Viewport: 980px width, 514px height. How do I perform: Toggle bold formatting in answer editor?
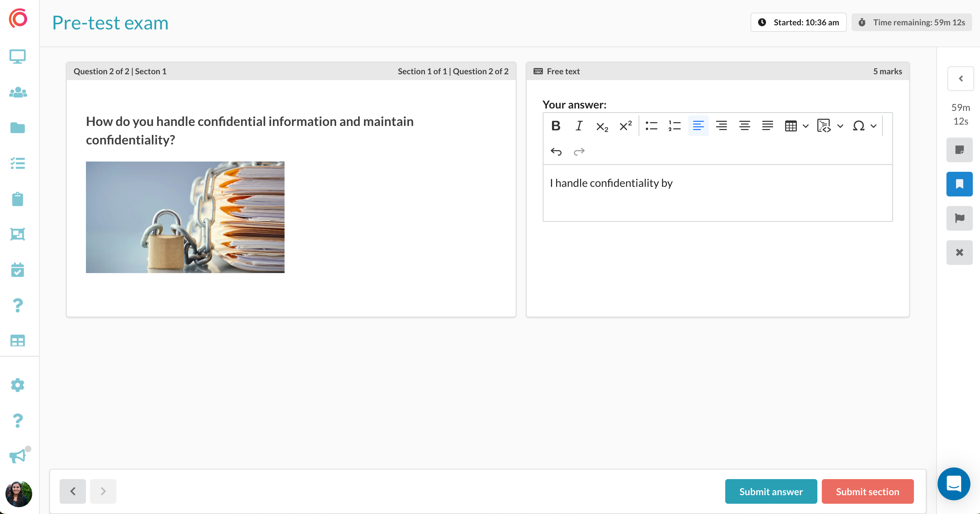pyautogui.click(x=556, y=126)
